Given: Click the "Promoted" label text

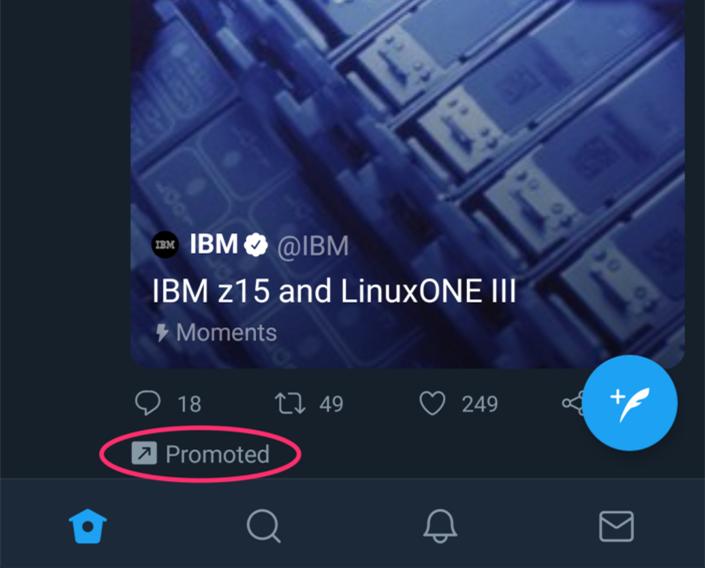Looking at the screenshot, I should (217, 455).
